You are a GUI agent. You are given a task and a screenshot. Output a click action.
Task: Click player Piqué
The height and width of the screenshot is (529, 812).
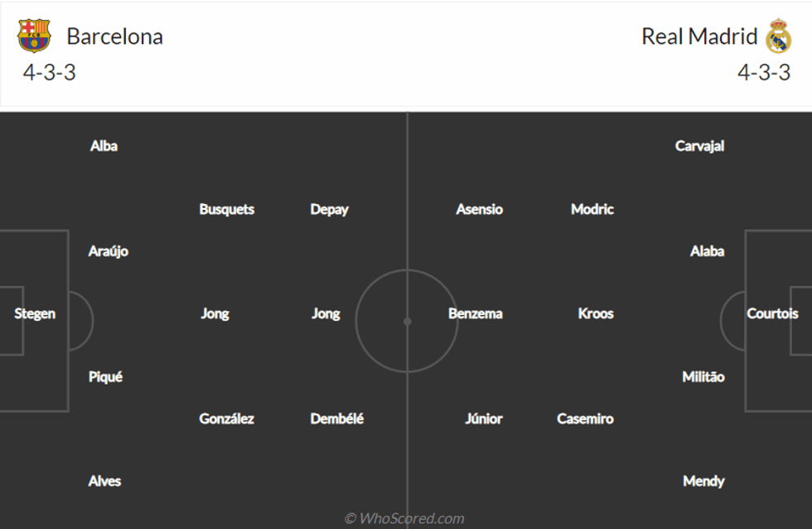point(105,376)
